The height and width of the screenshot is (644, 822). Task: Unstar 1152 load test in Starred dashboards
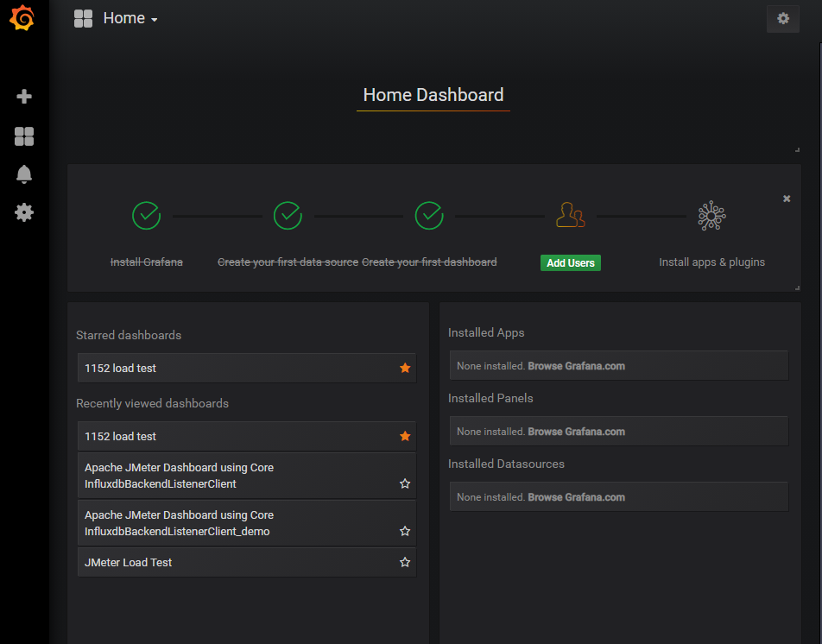(x=405, y=369)
